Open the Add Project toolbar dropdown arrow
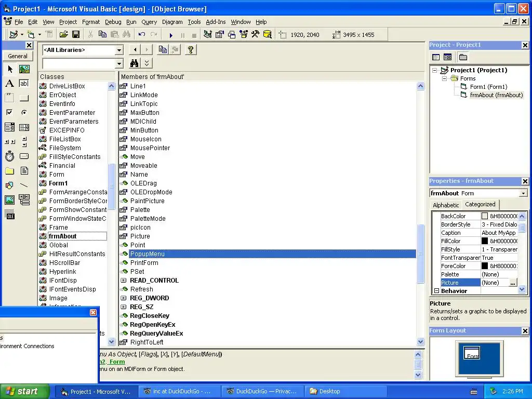 coord(22,35)
